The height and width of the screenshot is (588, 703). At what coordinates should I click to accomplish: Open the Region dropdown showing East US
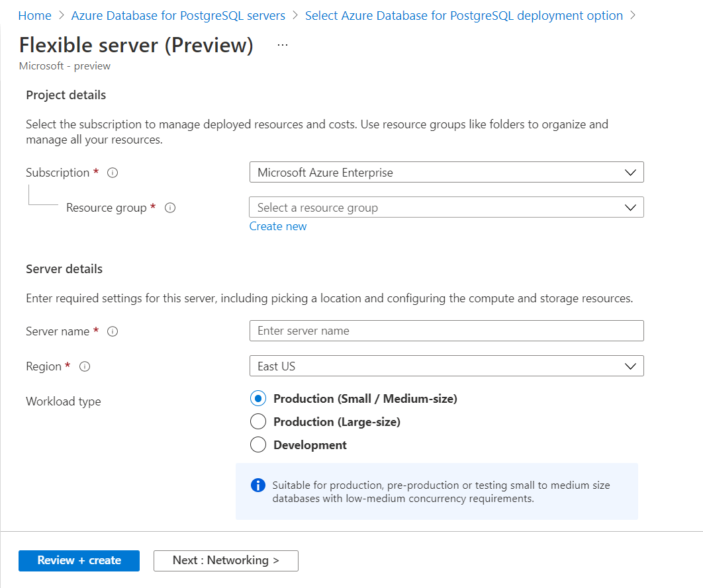coord(446,366)
